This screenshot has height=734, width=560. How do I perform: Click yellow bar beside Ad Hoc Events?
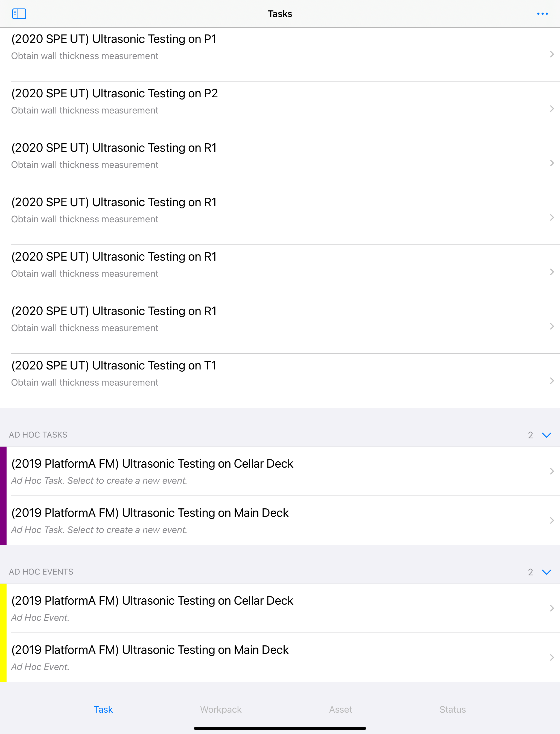(x=3, y=633)
